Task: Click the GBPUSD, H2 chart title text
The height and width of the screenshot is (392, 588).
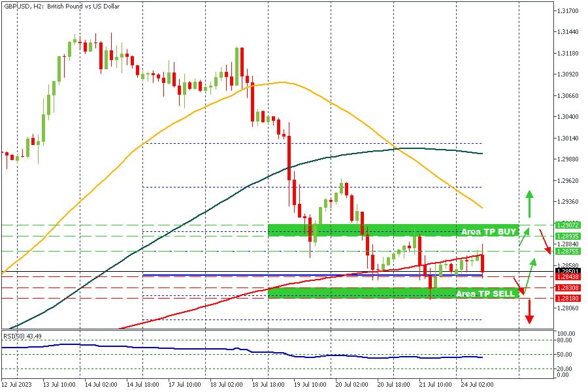Action: (62, 7)
